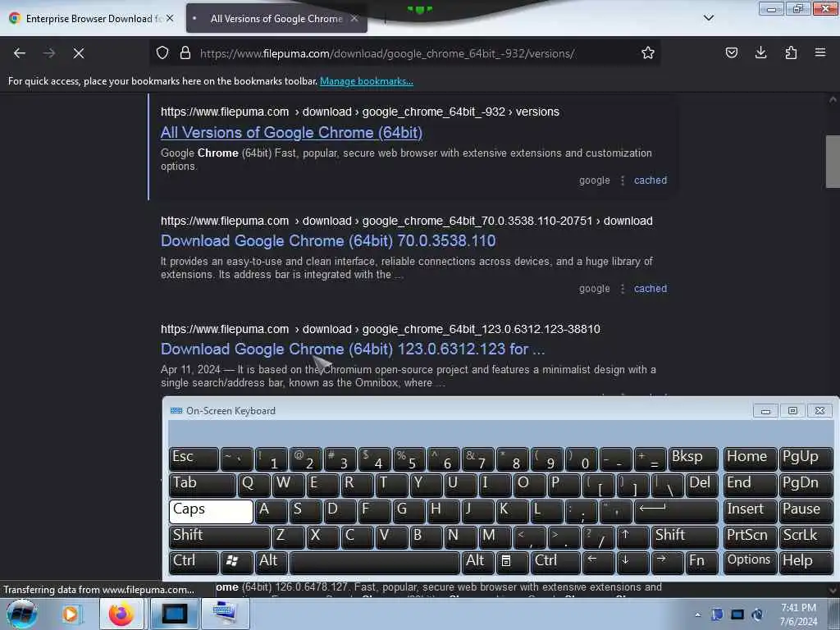The image size is (840, 630).
Task: Tap the Help key on On-Screen Keyboard
Action: (x=806, y=562)
